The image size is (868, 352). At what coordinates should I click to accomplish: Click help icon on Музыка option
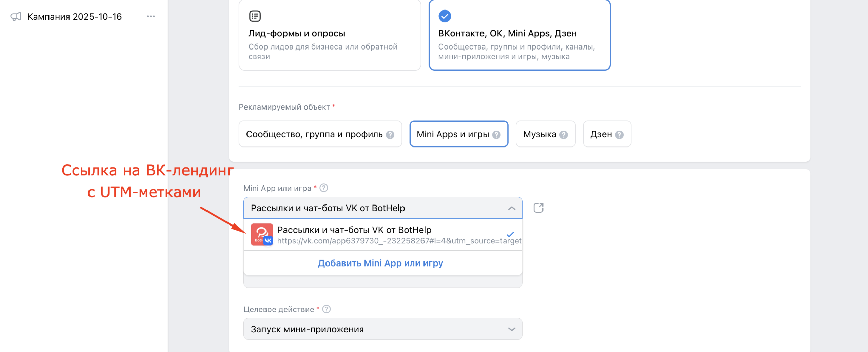(x=564, y=135)
